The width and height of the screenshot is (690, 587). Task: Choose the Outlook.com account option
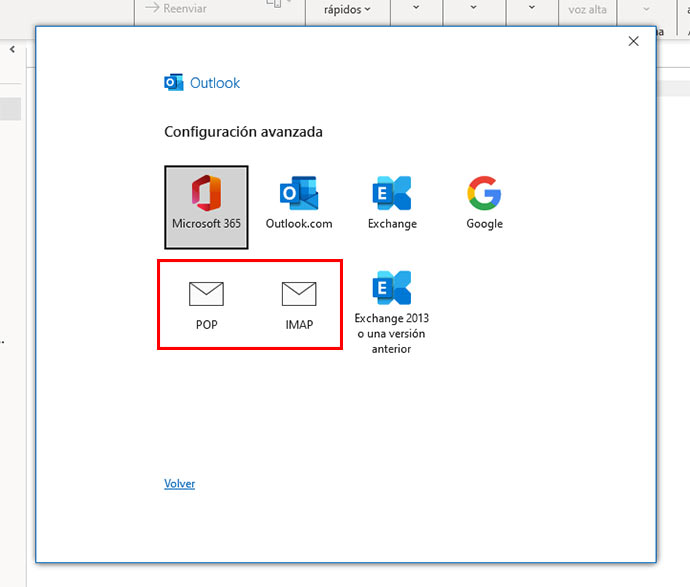click(x=299, y=203)
